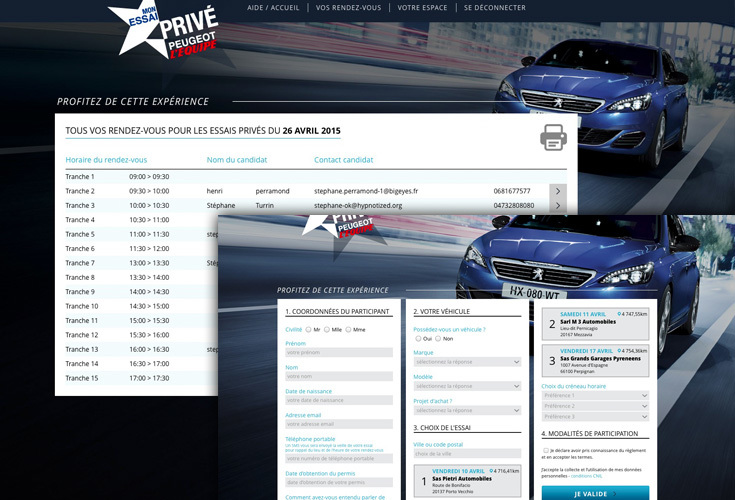
Task: Open the conditions CNIL link
Action: click(586, 476)
